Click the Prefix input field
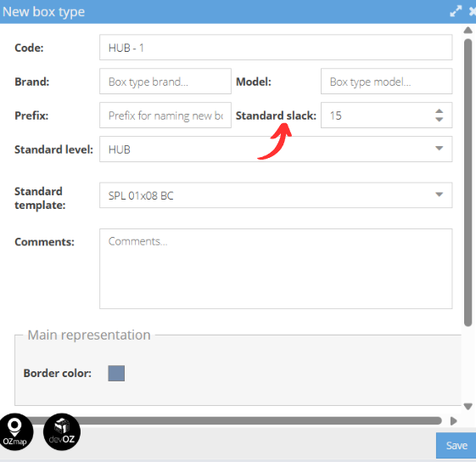This screenshot has width=476, height=462. (x=165, y=115)
